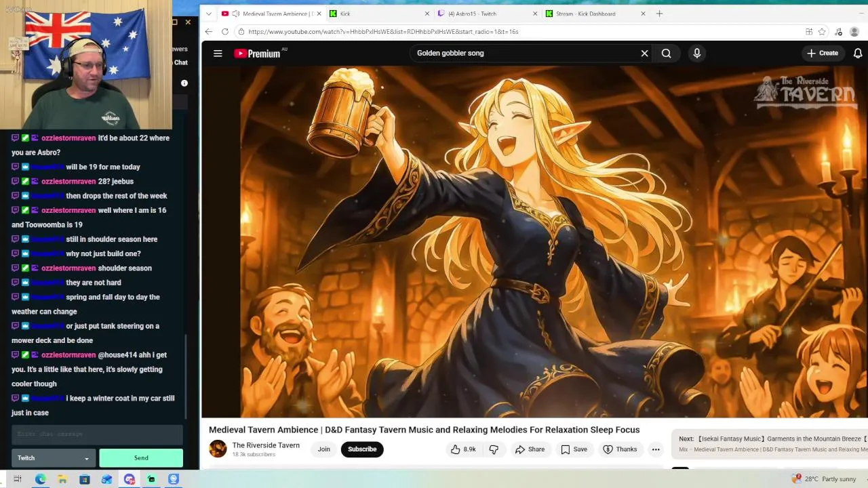Click the browser address bar URL

pos(383,31)
